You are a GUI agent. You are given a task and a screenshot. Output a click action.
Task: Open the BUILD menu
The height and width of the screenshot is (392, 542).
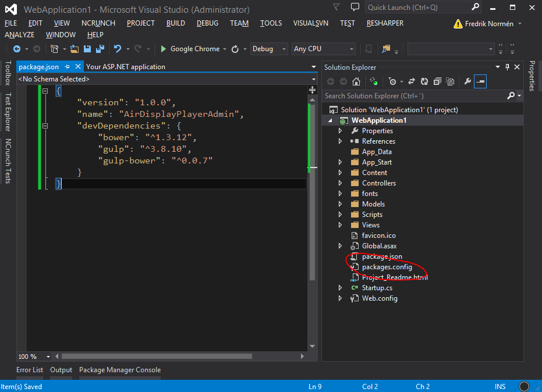click(x=176, y=23)
